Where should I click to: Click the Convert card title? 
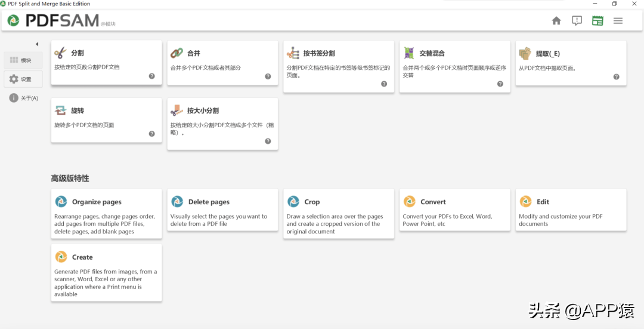pos(434,202)
